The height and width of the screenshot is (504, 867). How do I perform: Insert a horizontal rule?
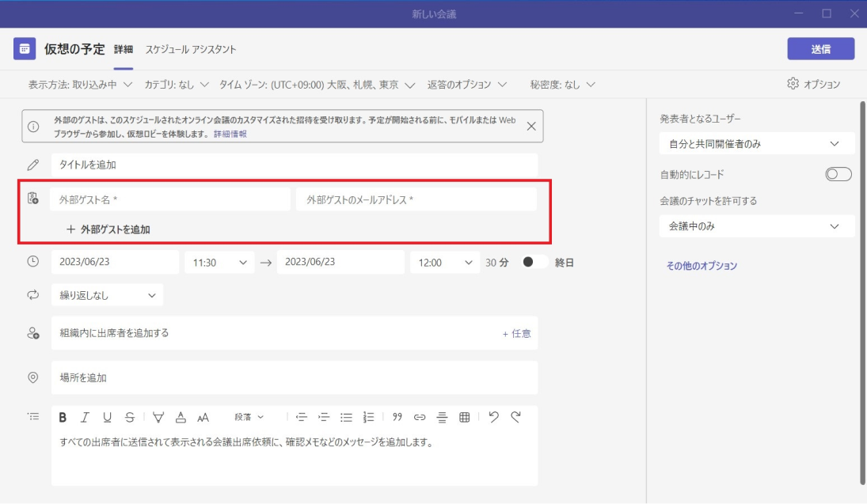point(442,417)
